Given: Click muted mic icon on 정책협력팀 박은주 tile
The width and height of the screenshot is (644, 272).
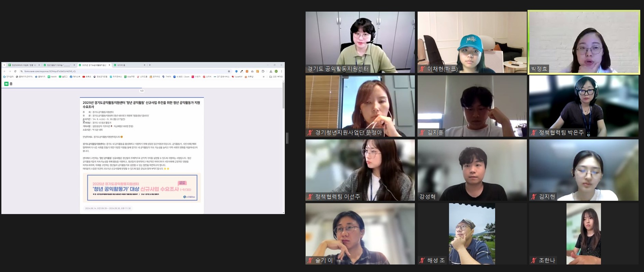Looking at the screenshot, I should (x=534, y=133).
